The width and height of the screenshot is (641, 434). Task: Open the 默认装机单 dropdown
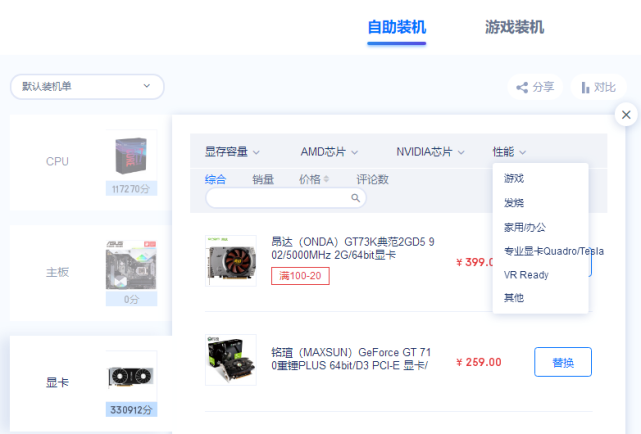(x=87, y=87)
